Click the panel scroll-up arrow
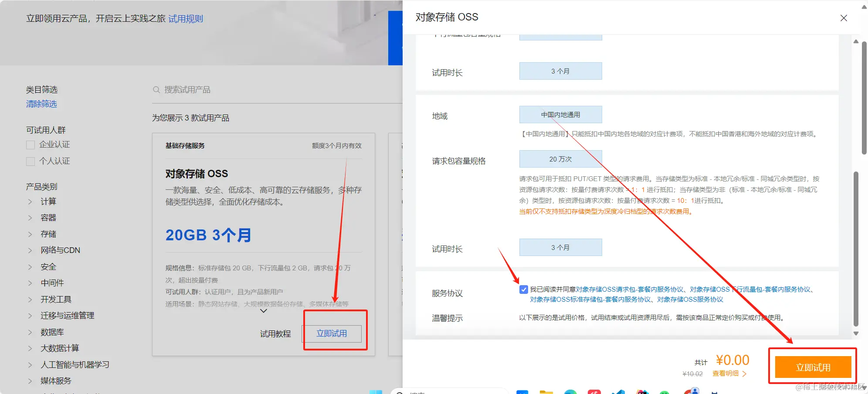Viewport: 868px width, 394px height. pos(856,41)
